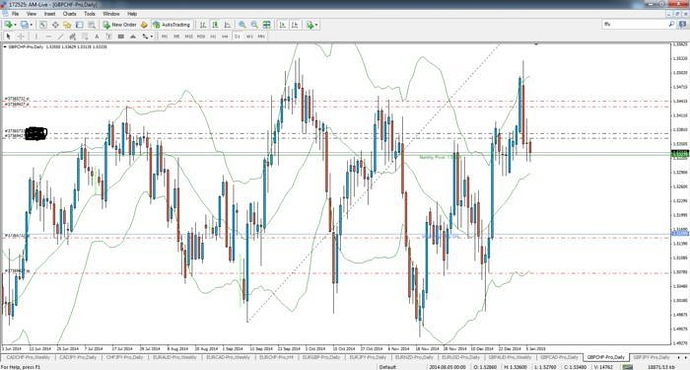690x370 pixels.
Task: Select the rectangle shape tool
Action: point(121,37)
